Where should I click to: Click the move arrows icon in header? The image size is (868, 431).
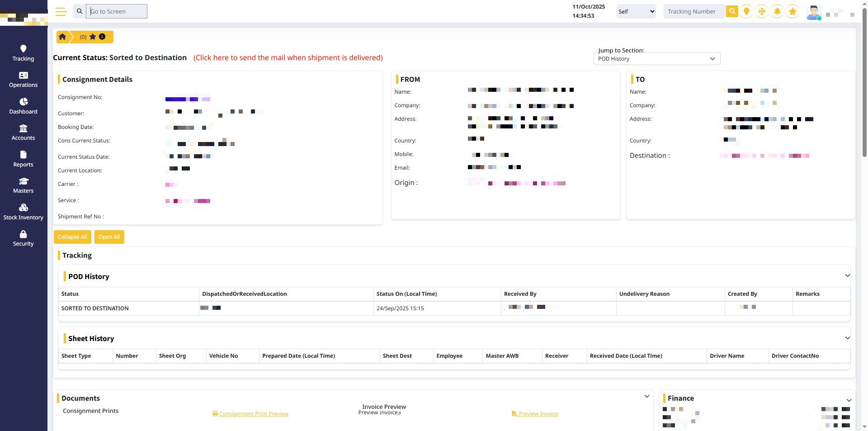pos(762,11)
